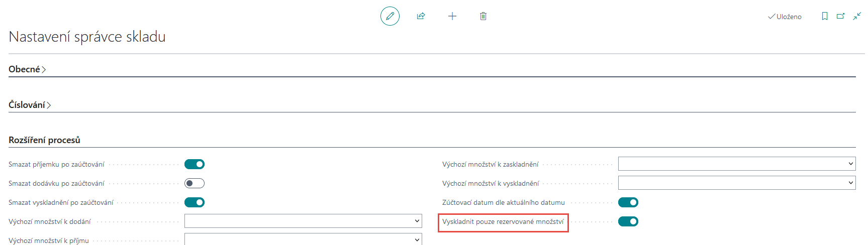Click the pencil edit icon
868x245 pixels.
pos(390,16)
